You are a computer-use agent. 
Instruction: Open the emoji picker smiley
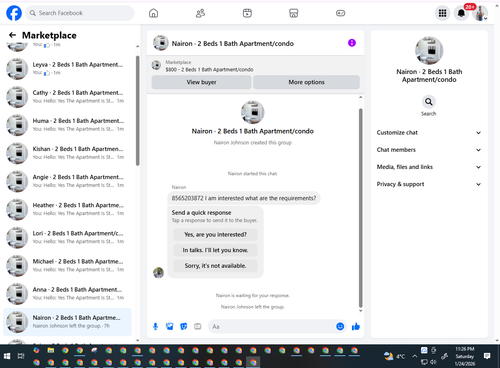tap(340, 326)
